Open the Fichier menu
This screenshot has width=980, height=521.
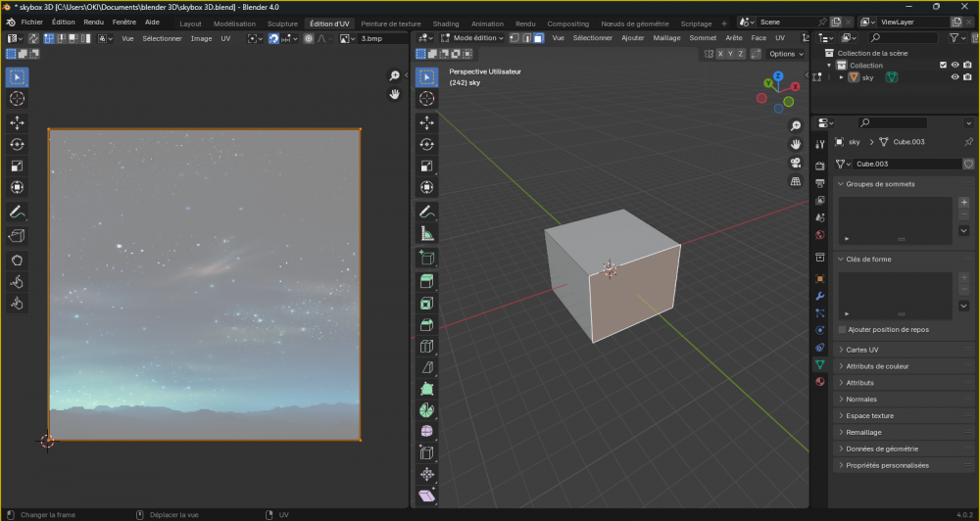[32, 22]
